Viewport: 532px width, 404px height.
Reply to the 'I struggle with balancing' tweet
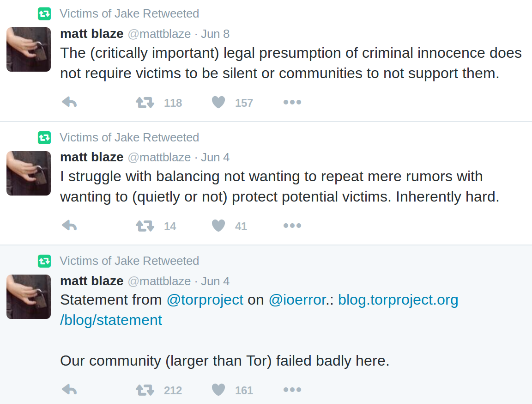70,226
